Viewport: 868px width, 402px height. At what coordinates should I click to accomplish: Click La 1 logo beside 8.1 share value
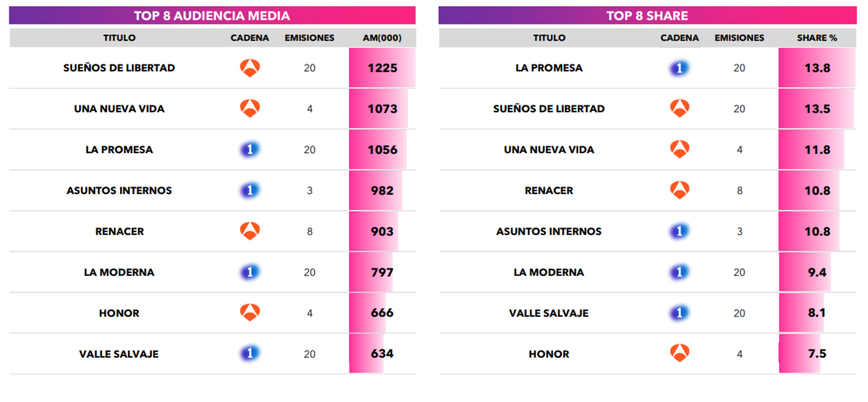[x=679, y=313]
